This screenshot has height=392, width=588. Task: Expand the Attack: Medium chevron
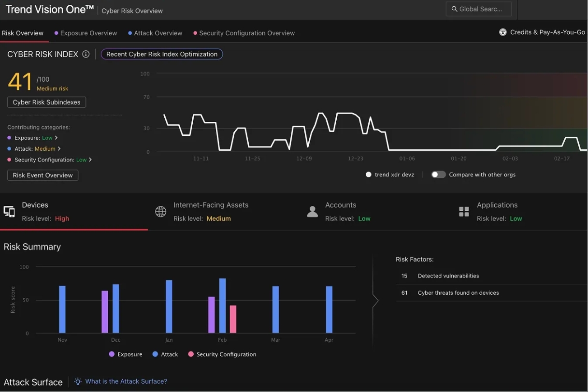coord(59,149)
